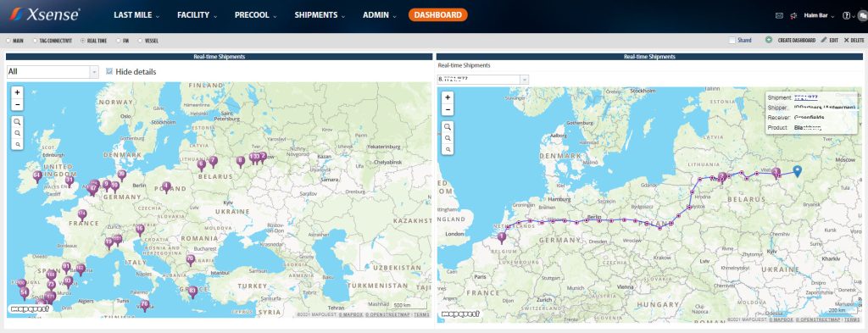The width and height of the screenshot is (868, 333).
Task: Click the Dashboard orange button
Action: [x=438, y=15]
